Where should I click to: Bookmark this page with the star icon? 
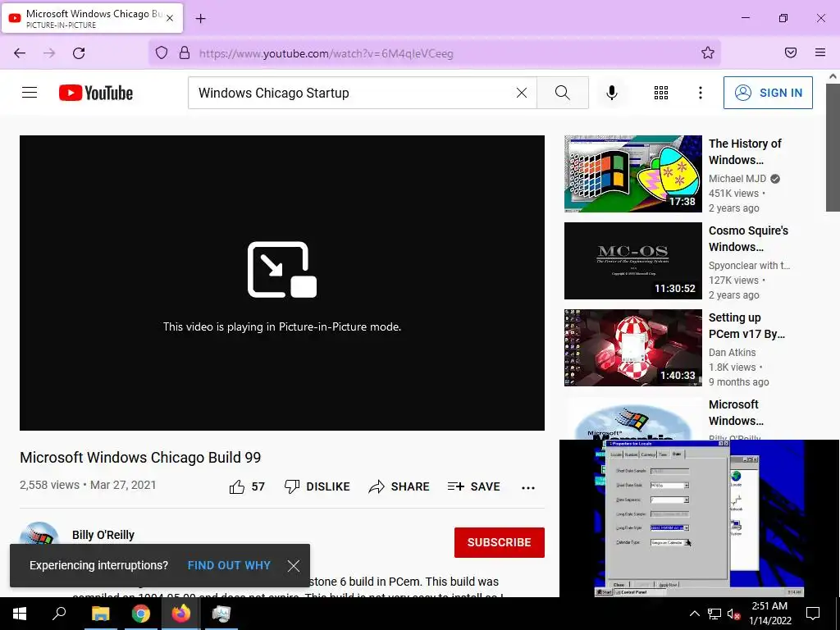click(708, 53)
